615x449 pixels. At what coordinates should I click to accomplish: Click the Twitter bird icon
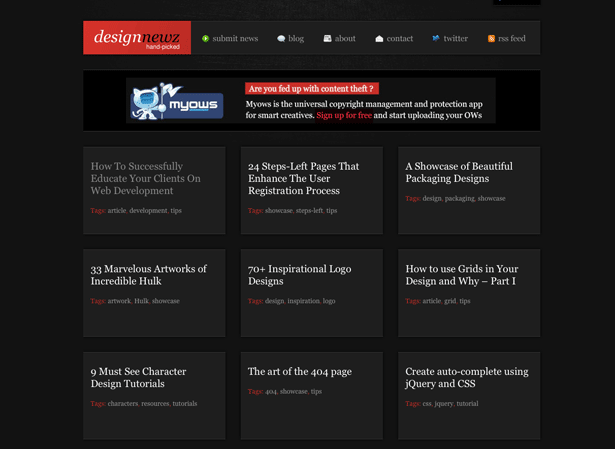436,39
